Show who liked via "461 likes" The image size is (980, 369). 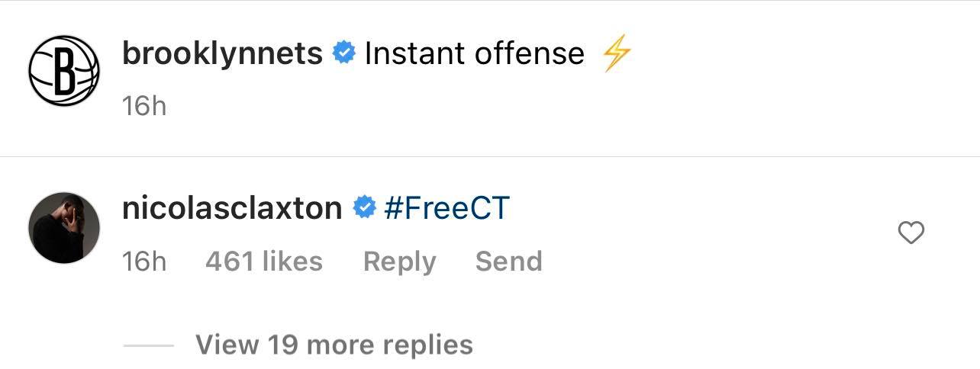tap(264, 262)
